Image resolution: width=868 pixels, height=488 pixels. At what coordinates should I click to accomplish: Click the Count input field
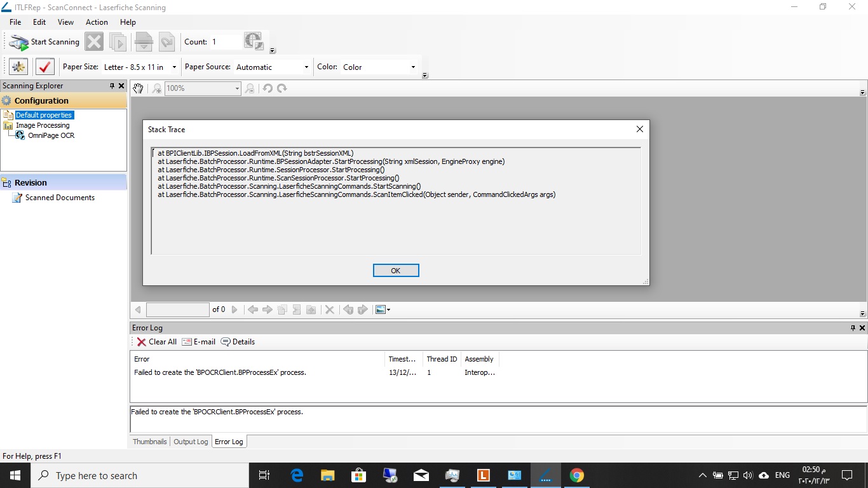(x=226, y=42)
